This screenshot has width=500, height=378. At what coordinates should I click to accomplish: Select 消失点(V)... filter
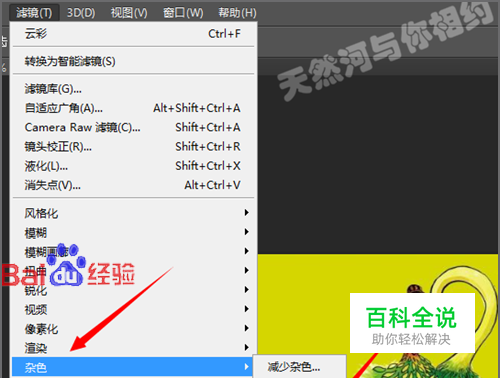coord(133,185)
